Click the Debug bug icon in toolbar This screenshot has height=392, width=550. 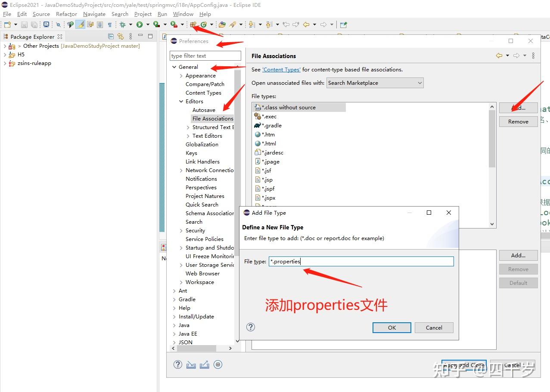pyautogui.click(x=123, y=25)
